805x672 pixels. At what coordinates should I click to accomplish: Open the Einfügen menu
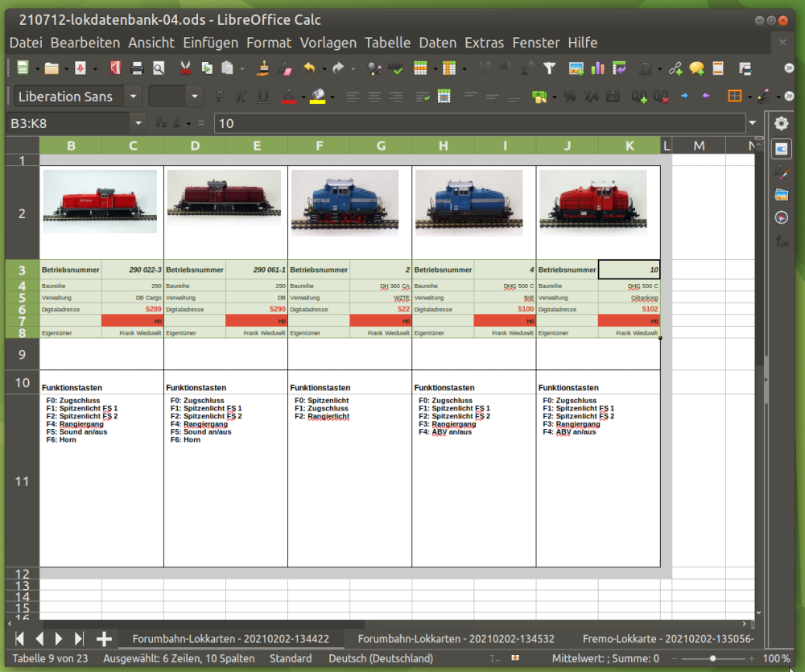(x=210, y=43)
